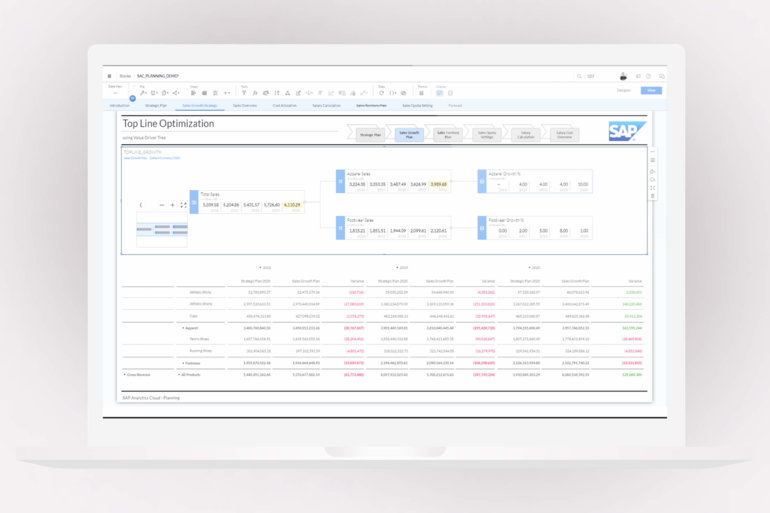The height and width of the screenshot is (513, 770).
Task: Click the tree minimap overview
Action: click(162, 229)
